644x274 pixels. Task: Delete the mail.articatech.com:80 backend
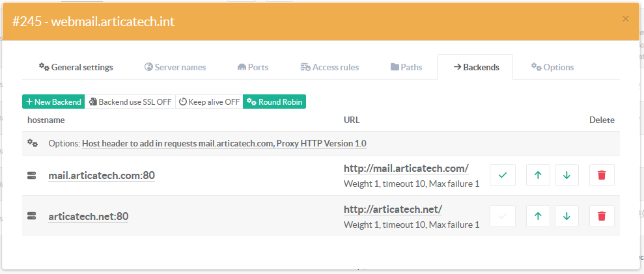click(x=602, y=175)
